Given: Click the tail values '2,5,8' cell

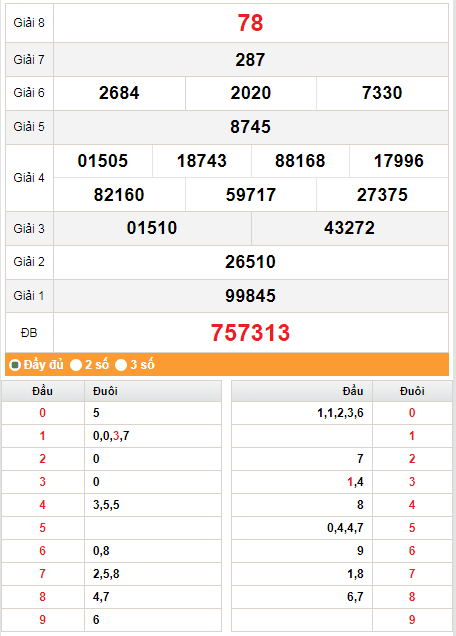Looking at the screenshot, I should click(x=153, y=574).
